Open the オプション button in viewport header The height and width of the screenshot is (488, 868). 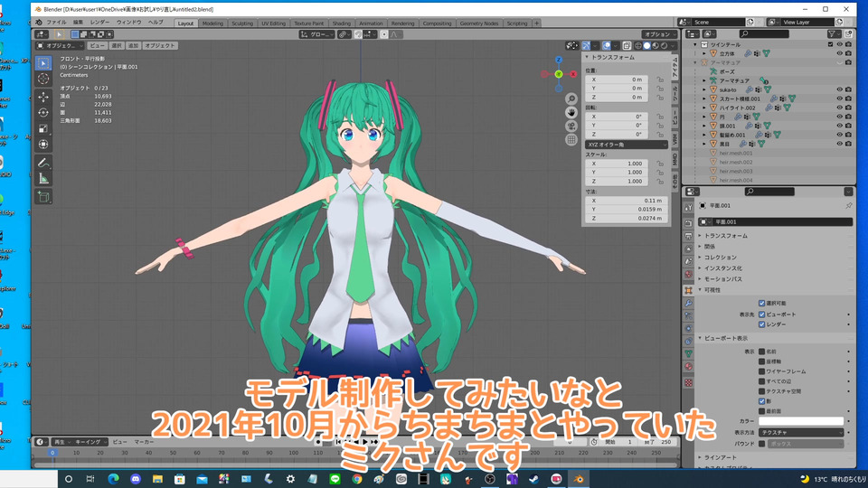click(x=659, y=34)
